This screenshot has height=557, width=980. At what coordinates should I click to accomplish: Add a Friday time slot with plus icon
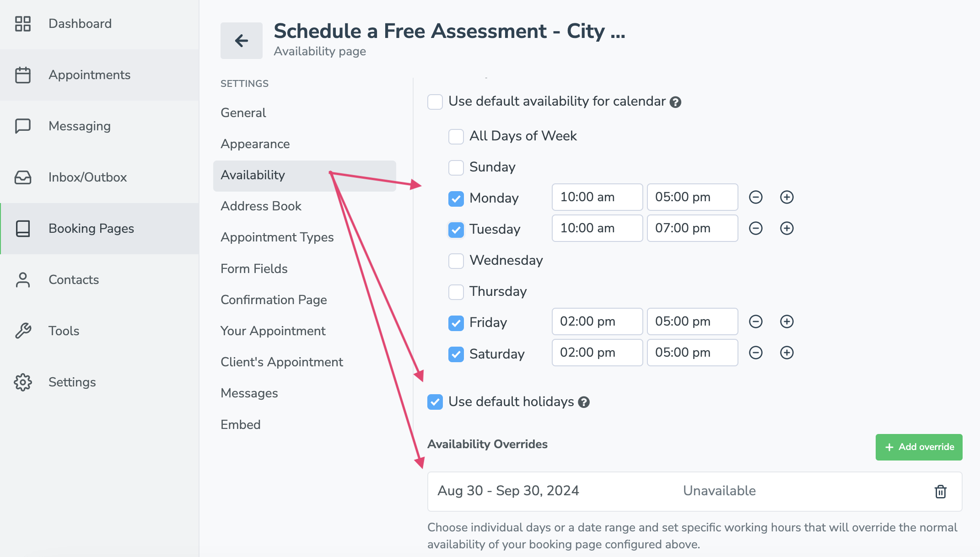786,321
